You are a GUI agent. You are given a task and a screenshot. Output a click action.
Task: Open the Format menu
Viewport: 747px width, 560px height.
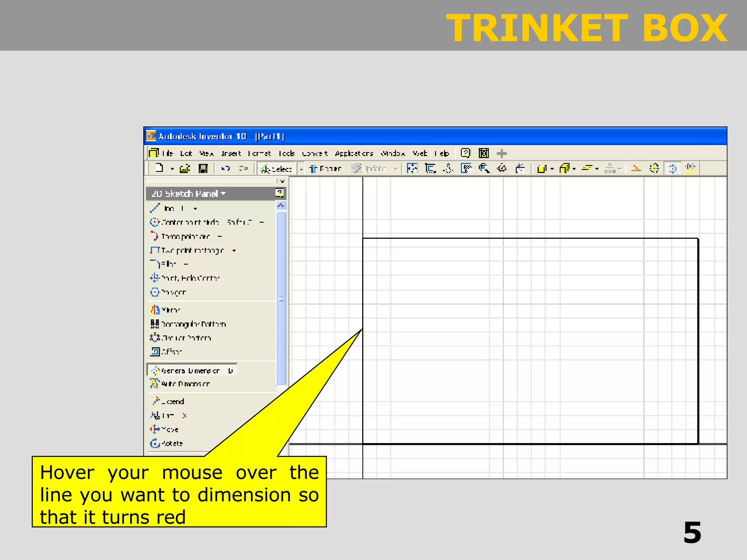(259, 153)
